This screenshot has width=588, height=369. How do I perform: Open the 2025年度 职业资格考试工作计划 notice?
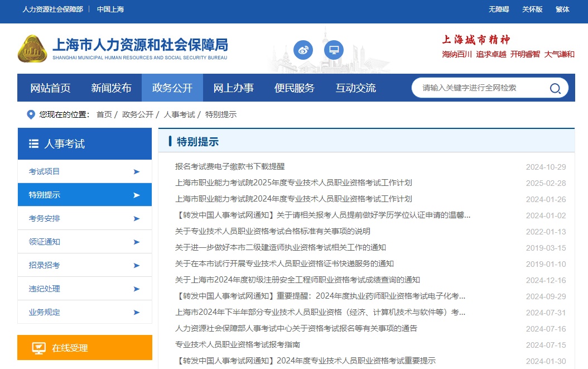point(293,183)
